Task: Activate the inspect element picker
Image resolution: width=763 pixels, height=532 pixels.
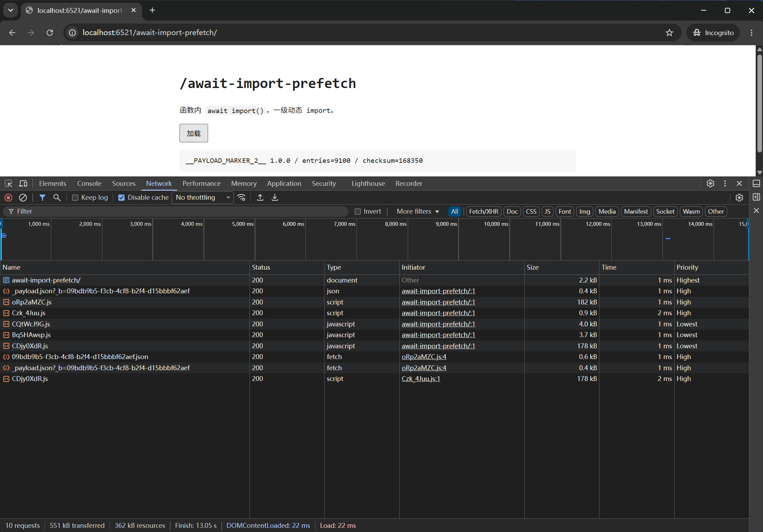Action: 8,183
